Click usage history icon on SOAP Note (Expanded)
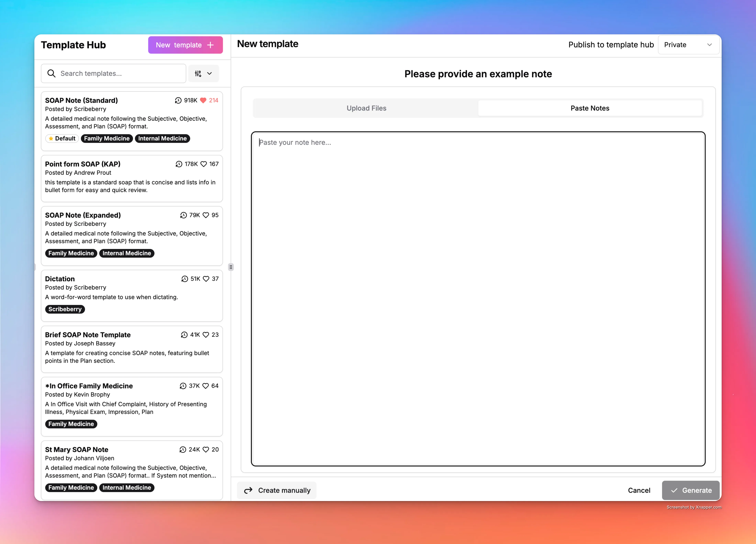Image resolution: width=756 pixels, height=544 pixels. pyautogui.click(x=183, y=215)
